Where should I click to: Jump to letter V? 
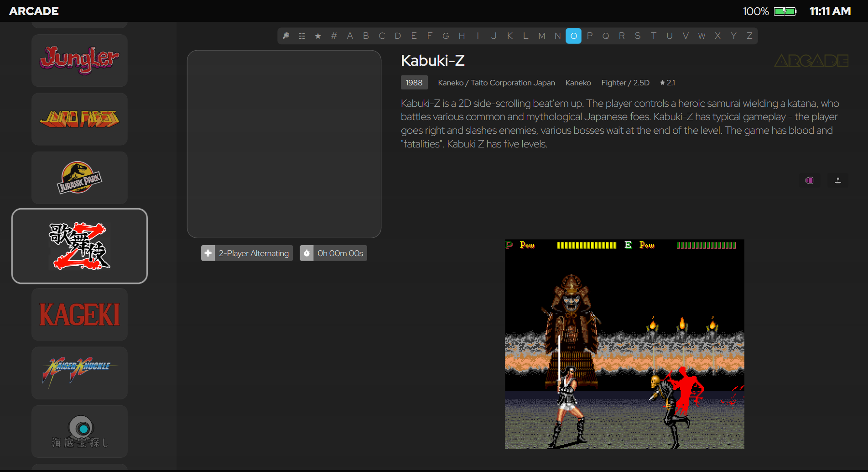[x=686, y=36]
